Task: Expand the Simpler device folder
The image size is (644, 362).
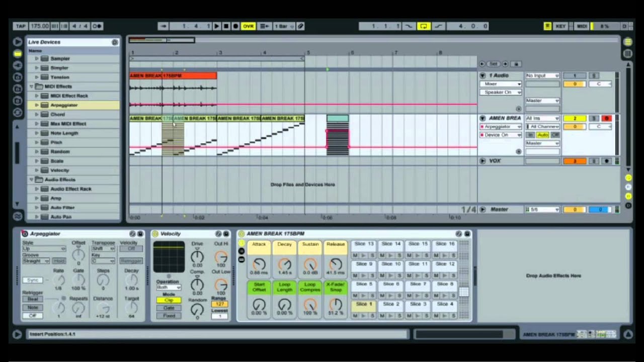Action: click(x=37, y=68)
